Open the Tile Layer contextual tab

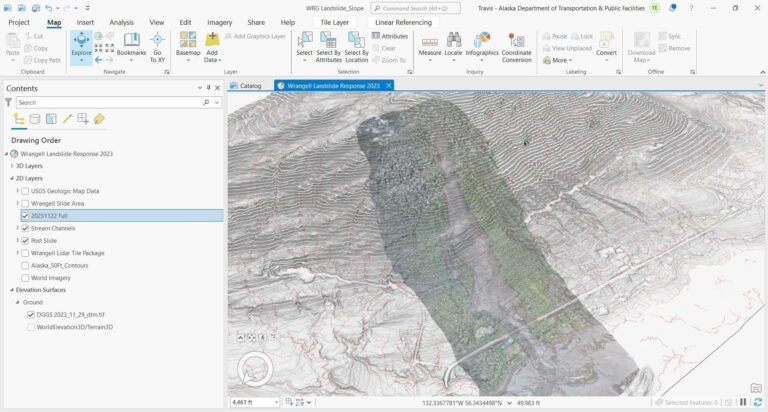[x=335, y=23]
